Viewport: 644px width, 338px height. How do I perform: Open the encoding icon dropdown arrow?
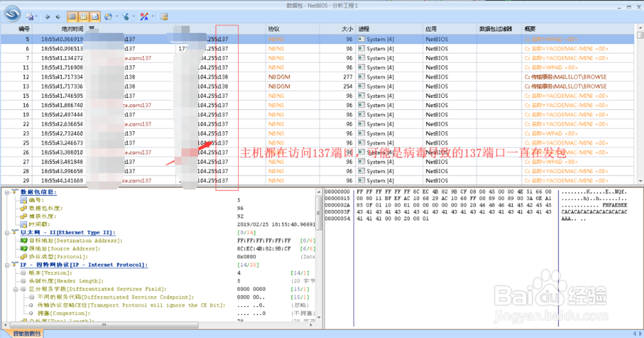(x=153, y=17)
